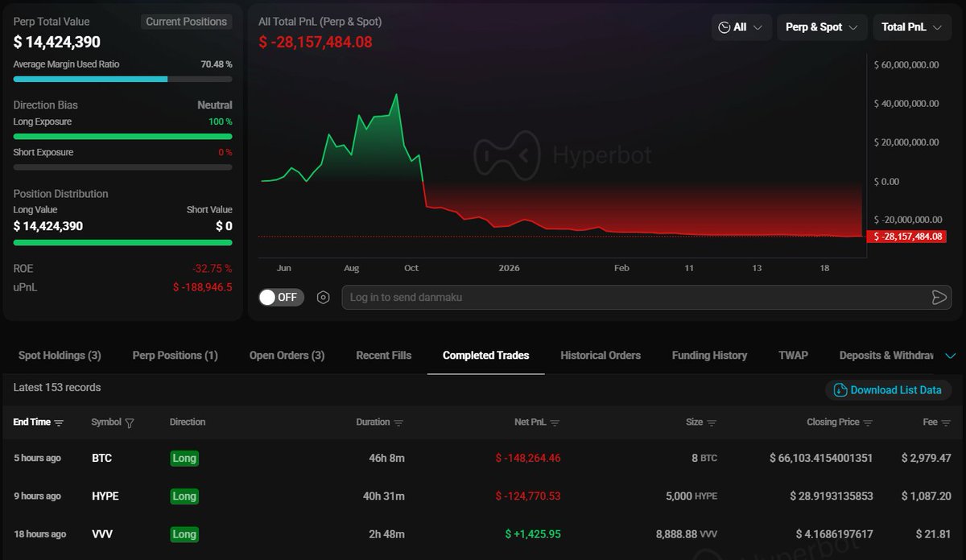This screenshot has height=560, width=966.
Task: Click the Latest 153 records label
Action: [x=57, y=387]
